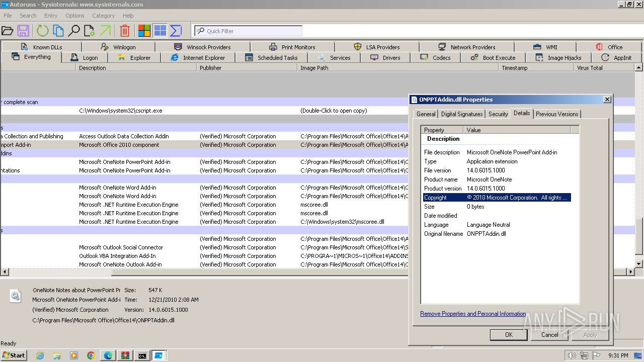Switch to the Drivers tab

[385, 58]
